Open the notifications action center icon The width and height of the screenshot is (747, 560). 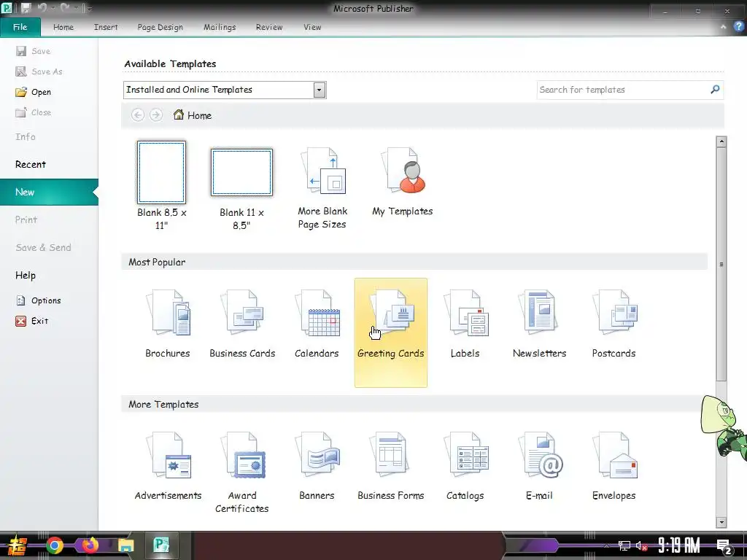tap(724, 546)
